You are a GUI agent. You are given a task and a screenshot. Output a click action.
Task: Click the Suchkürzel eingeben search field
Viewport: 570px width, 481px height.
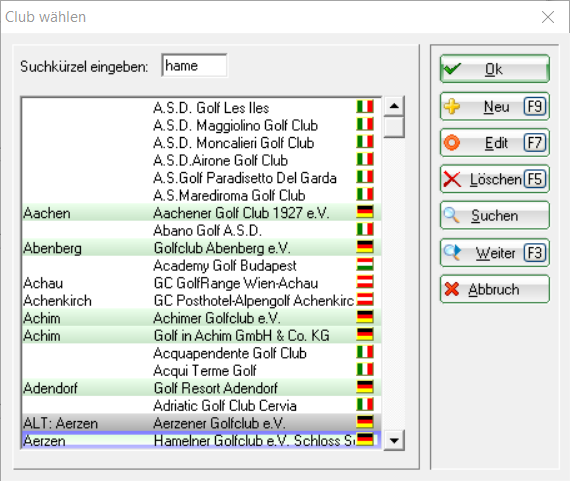[x=194, y=65]
